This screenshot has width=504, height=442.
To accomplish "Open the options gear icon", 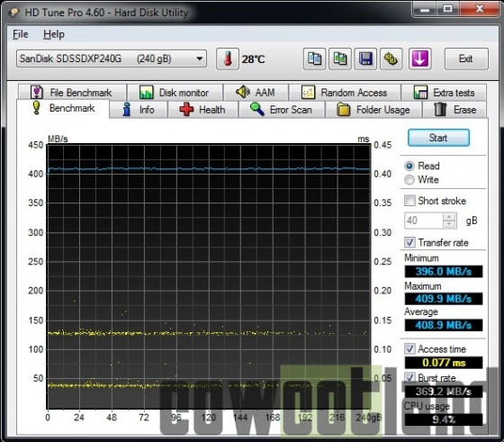I will pyautogui.click(x=391, y=59).
